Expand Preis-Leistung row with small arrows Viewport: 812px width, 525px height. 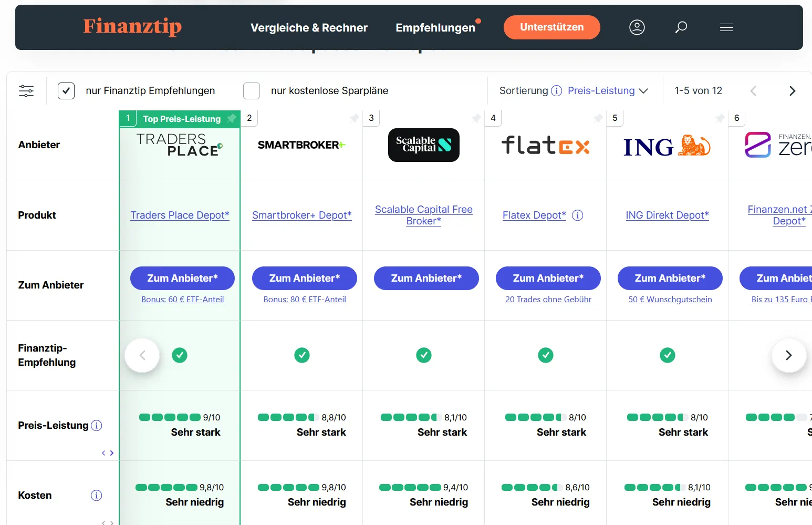pyautogui.click(x=108, y=452)
